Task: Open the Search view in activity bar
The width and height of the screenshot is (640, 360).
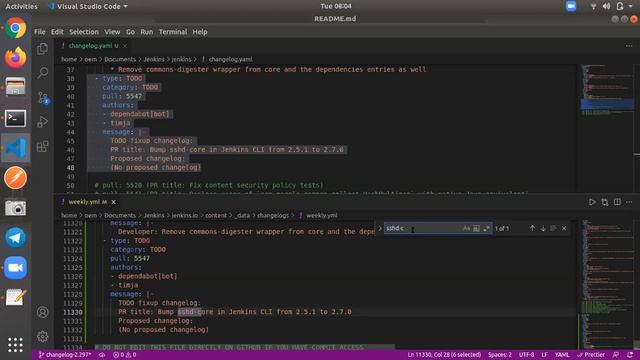Action: [x=42, y=73]
